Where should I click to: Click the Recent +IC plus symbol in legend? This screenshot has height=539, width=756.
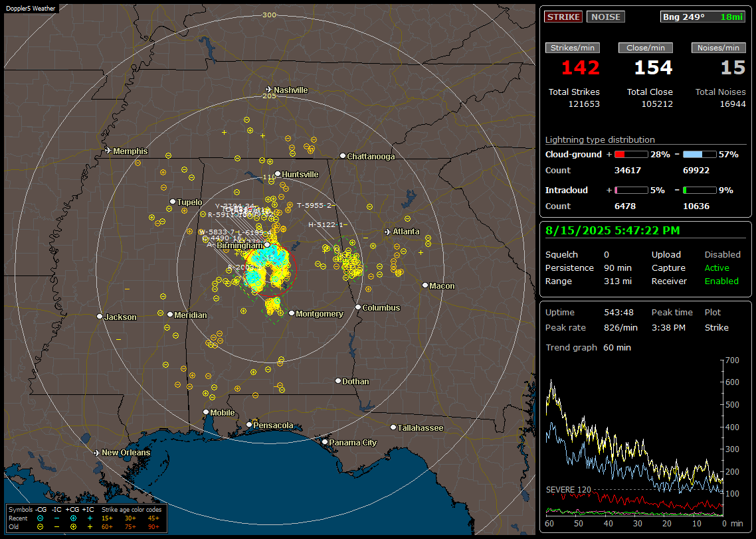[90, 518]
